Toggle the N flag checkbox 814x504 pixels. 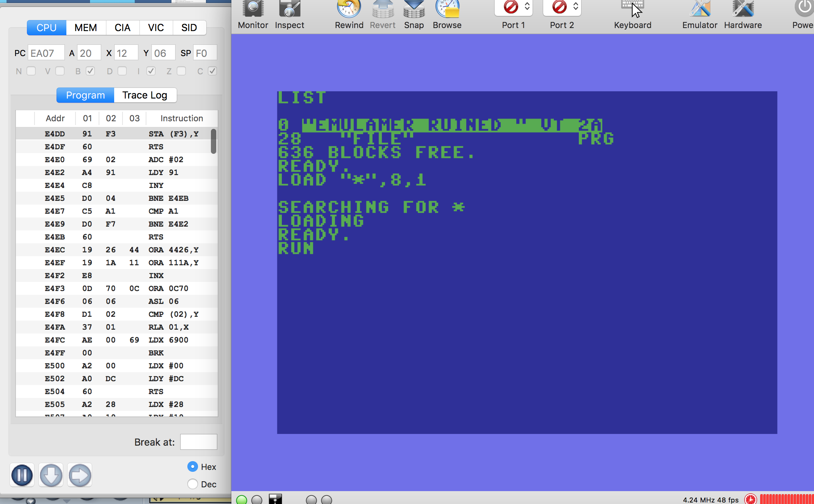[31, 71]
